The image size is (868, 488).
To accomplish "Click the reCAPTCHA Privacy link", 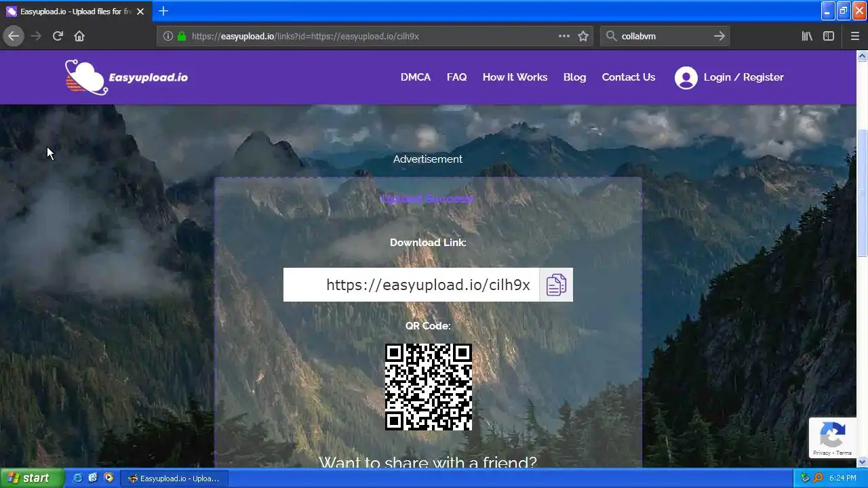I will pos(821,453).
